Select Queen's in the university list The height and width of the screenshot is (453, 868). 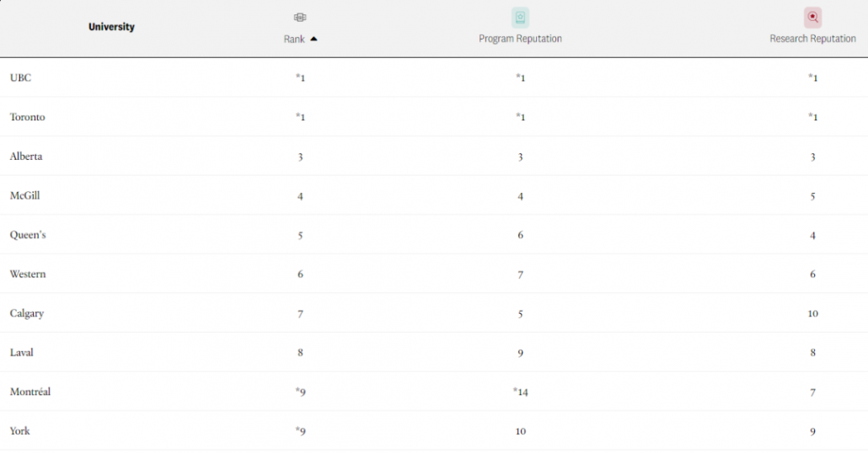tap(28, 235)
